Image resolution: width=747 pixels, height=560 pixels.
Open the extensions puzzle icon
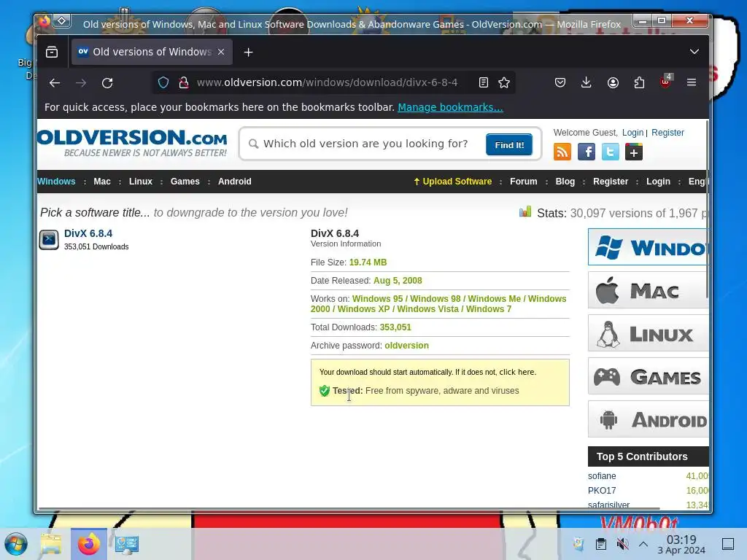pyautogui.click(x=639, y=83)
